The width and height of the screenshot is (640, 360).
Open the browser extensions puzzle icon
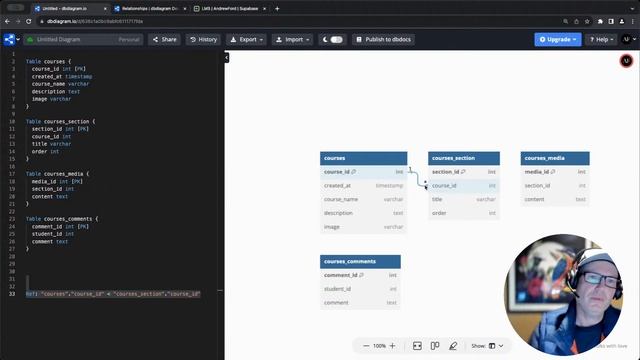pos(600,21)
